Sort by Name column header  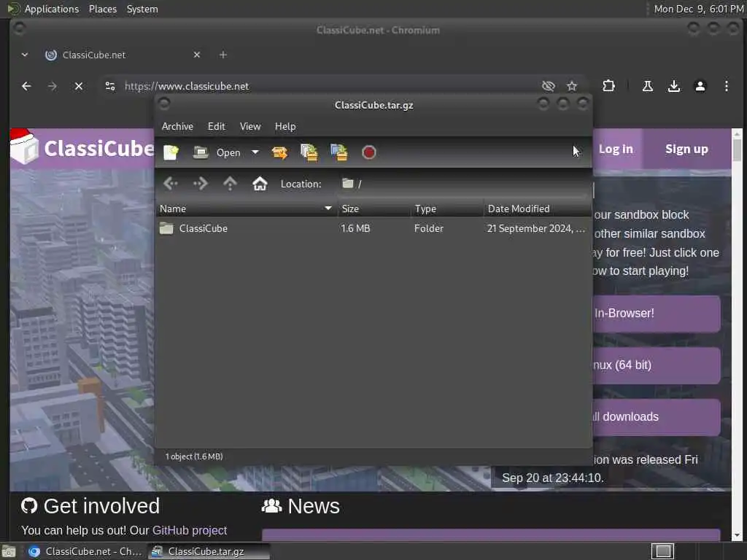[x=246, y=209]
